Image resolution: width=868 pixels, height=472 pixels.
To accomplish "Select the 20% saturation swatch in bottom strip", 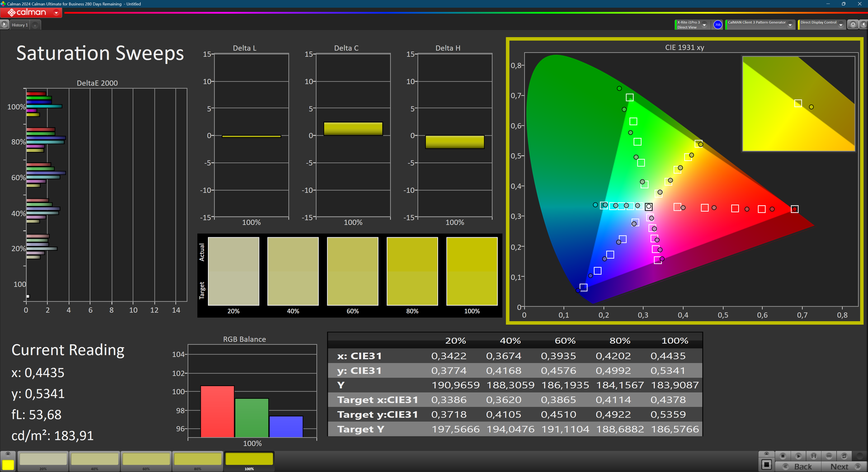I will tap(43, 459).
